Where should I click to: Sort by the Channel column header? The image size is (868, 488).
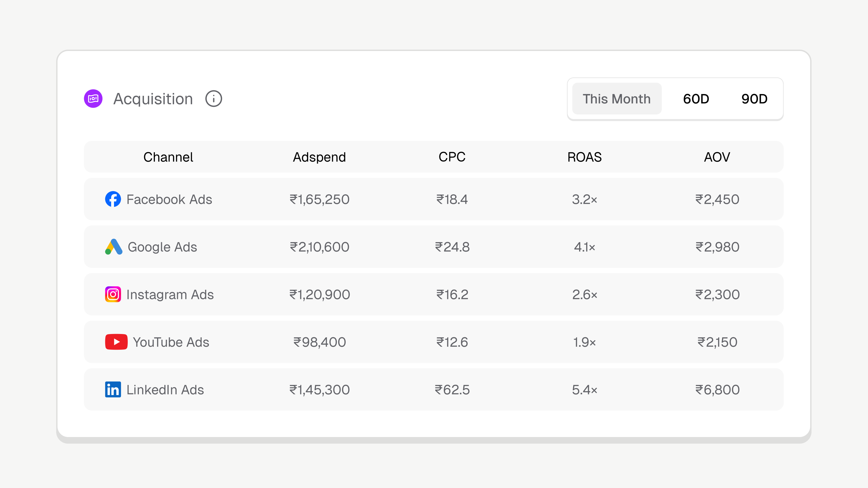168,157
